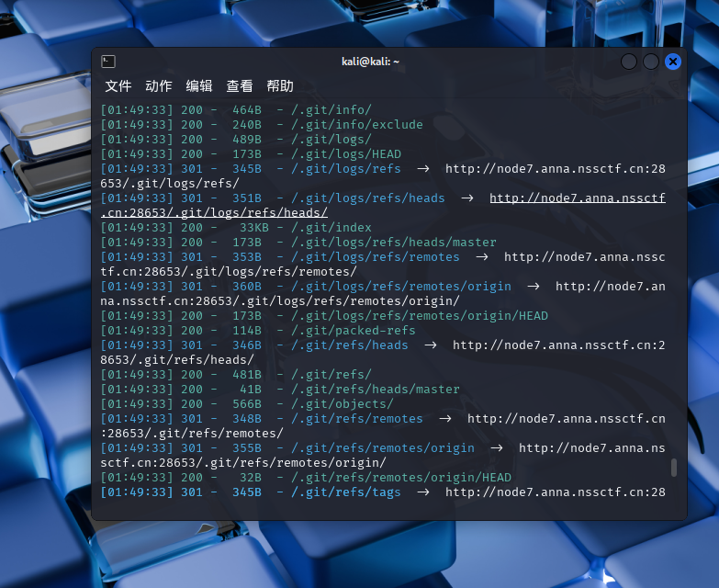The image size is (719, 588).
Task: Open the 动作 menu
Action: coord(159,86)
